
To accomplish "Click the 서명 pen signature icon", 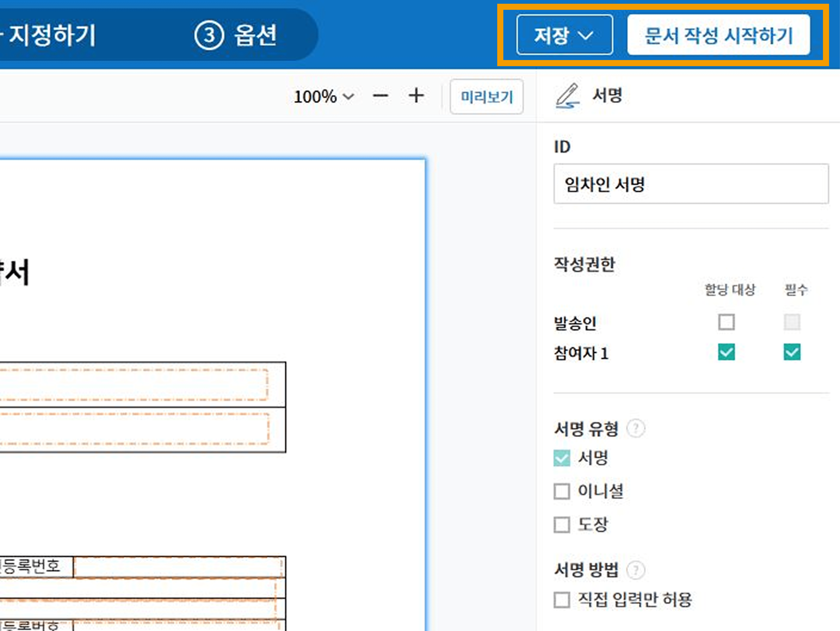I will (x=567, y=96).
